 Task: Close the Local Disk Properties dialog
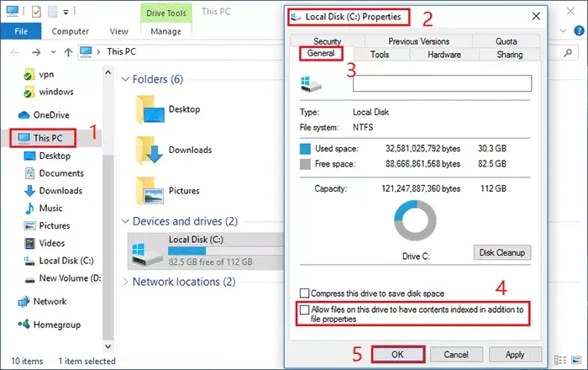(536, 16)
